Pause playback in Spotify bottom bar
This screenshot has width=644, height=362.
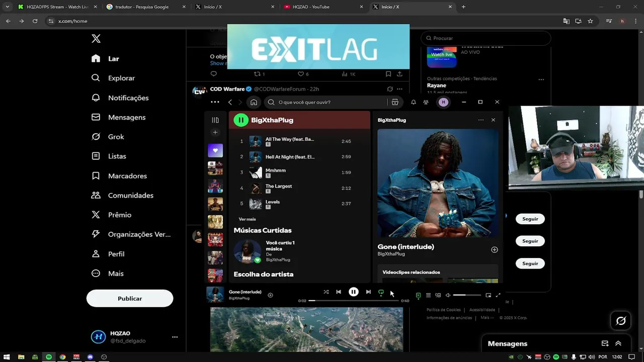click(x=354, y=292)
